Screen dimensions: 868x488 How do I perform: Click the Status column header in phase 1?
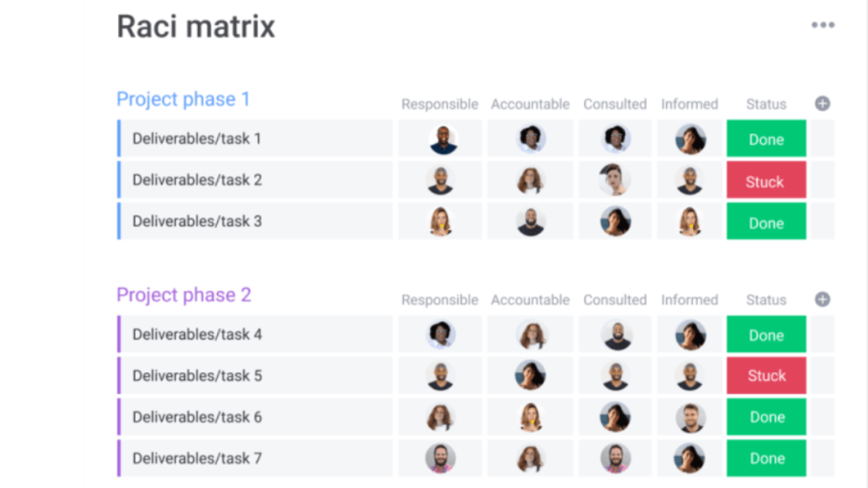click(766, 104)
